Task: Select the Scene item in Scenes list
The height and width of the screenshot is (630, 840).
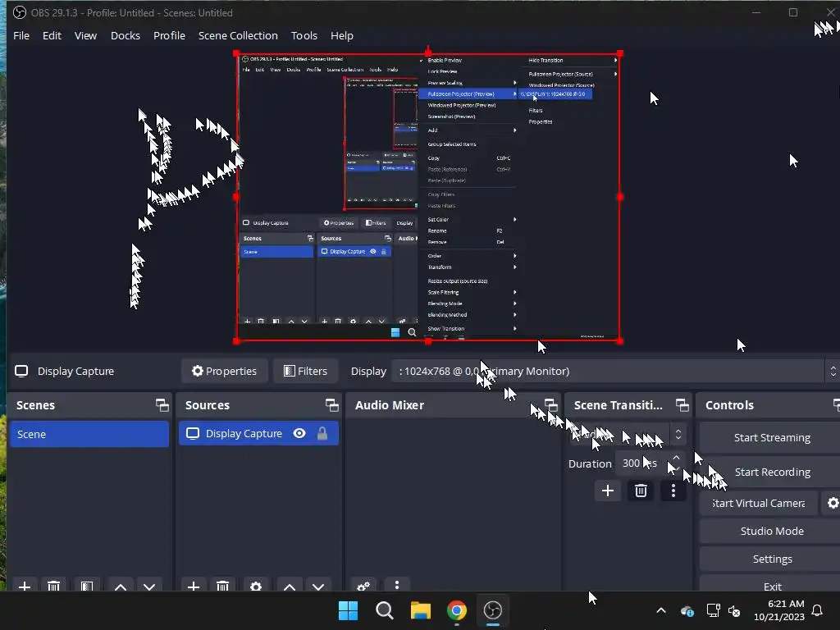Action: pyautogui.click(x=89, y=434)
